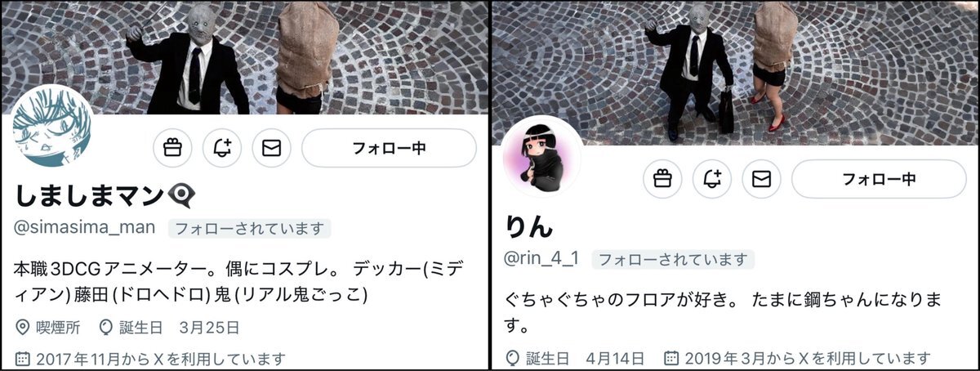Enable notifications bell for しましまマン

click(x=222, y=148)
